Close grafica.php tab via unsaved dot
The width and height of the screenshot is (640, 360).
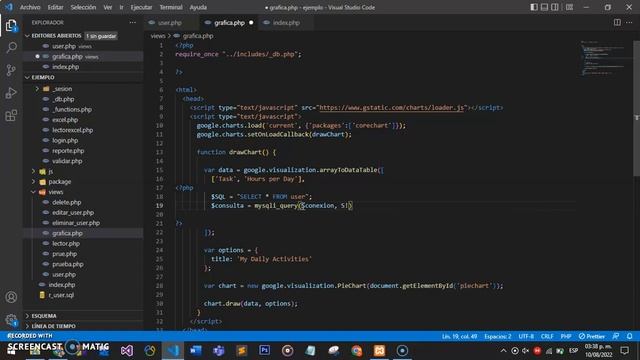click(251, 22)
